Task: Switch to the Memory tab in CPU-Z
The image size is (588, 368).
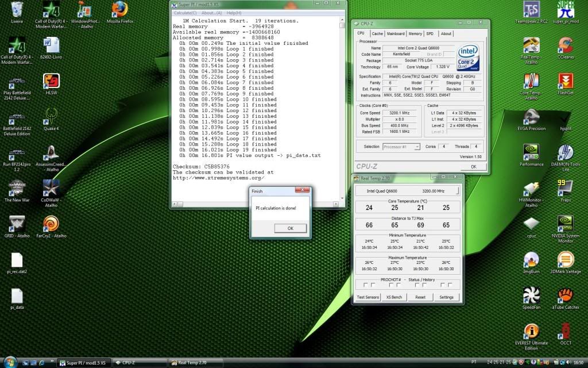Action: [415, 33]
